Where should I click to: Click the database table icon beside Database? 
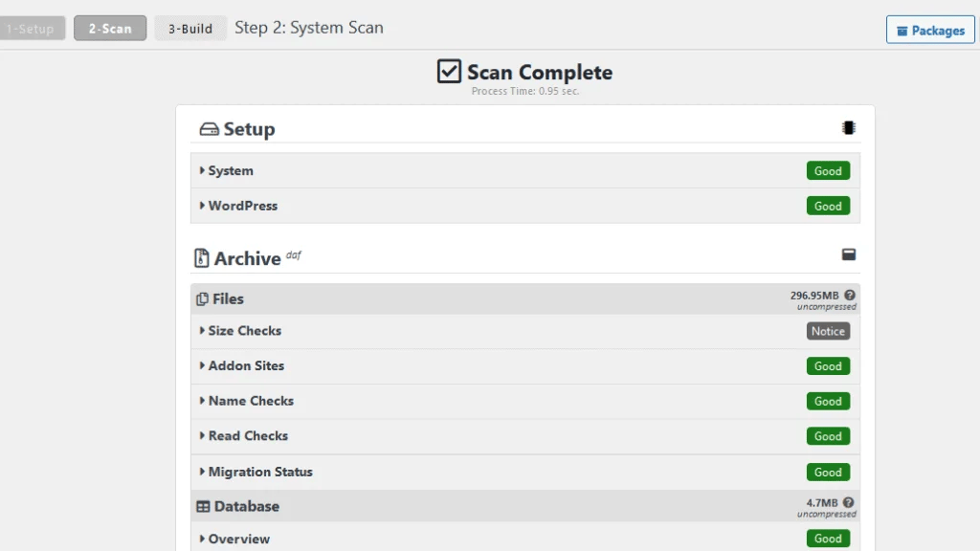(205, 505)
